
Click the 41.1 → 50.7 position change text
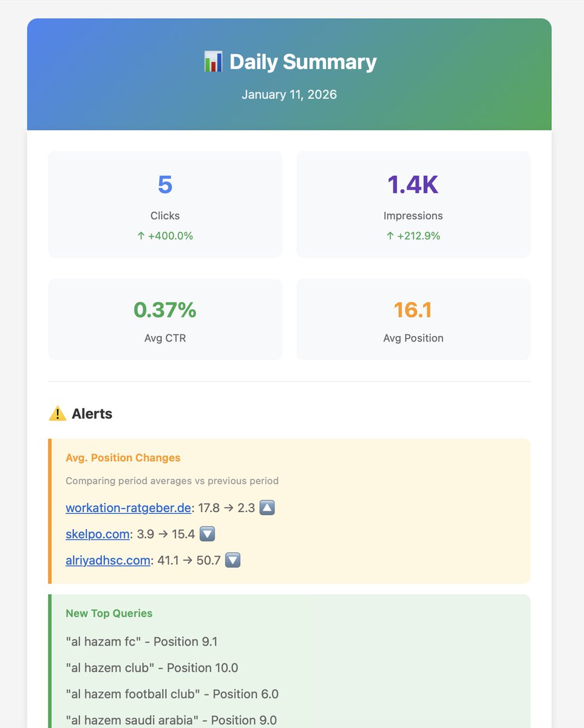pos(189,560)
